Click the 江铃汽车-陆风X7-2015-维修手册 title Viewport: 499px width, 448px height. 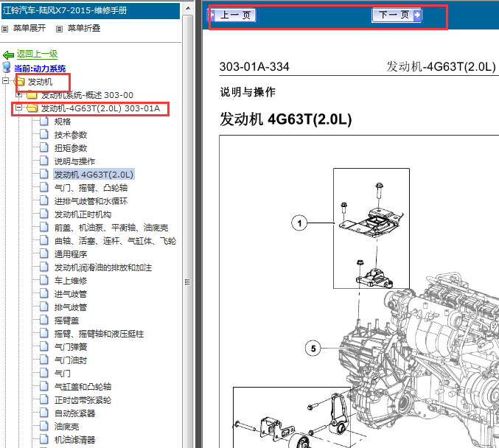(65, 10)
